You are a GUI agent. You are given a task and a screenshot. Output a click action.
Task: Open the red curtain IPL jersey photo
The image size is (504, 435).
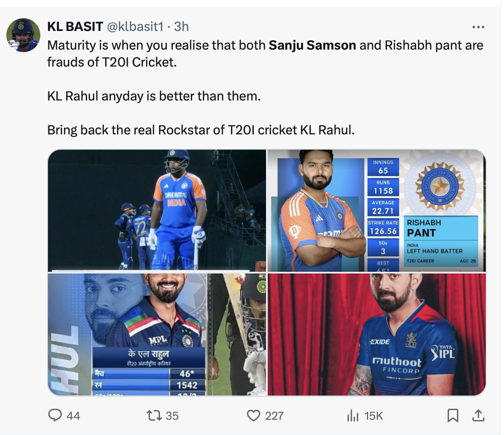tap(377, 334)
